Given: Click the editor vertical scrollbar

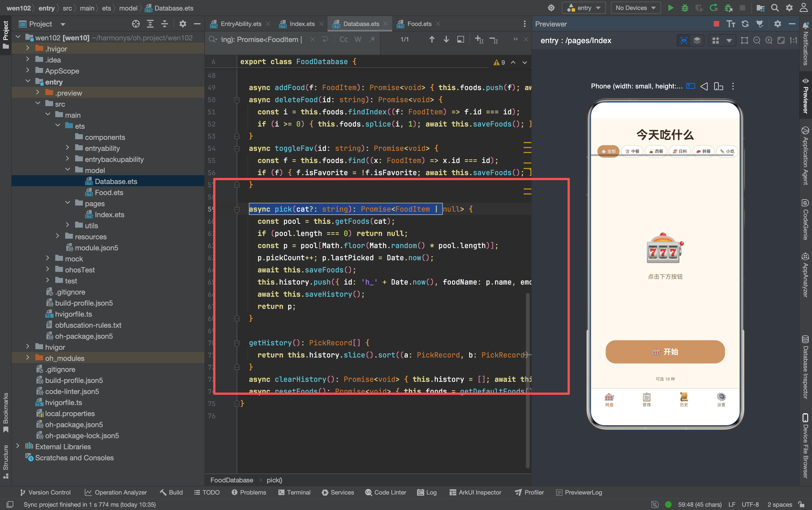Looking at the screenshot, I should coord(528,380).
